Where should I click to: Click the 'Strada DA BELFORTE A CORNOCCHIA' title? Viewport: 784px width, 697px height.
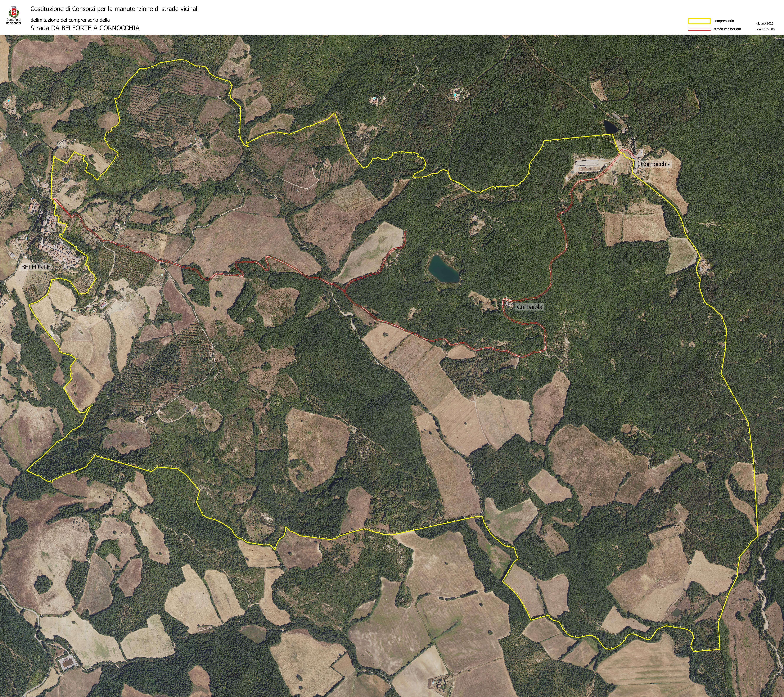[85, 28]
